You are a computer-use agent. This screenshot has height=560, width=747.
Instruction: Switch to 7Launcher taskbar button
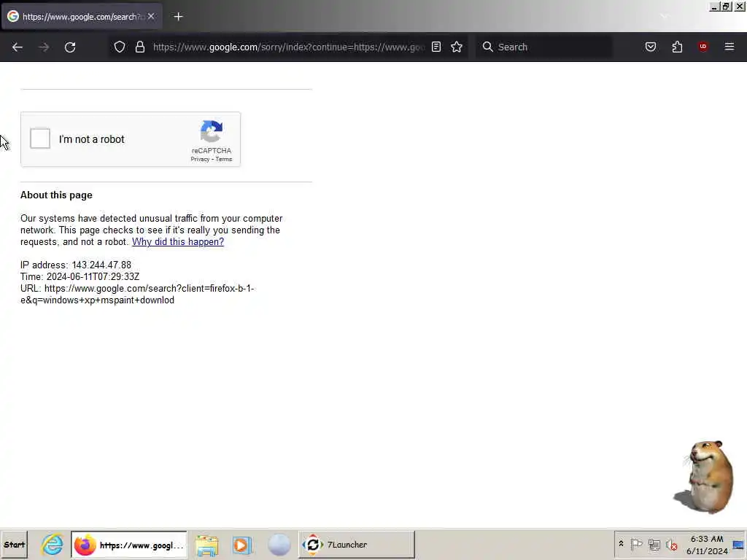[x=356, y=545]
